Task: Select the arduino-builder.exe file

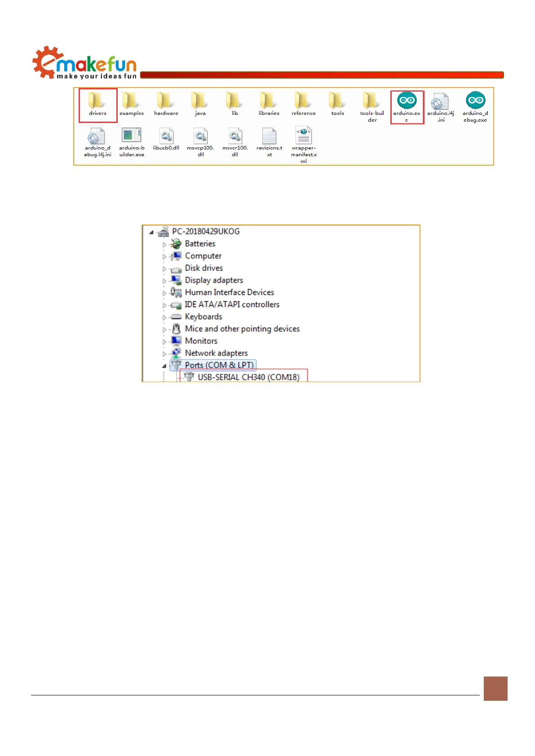Action: 132,142
